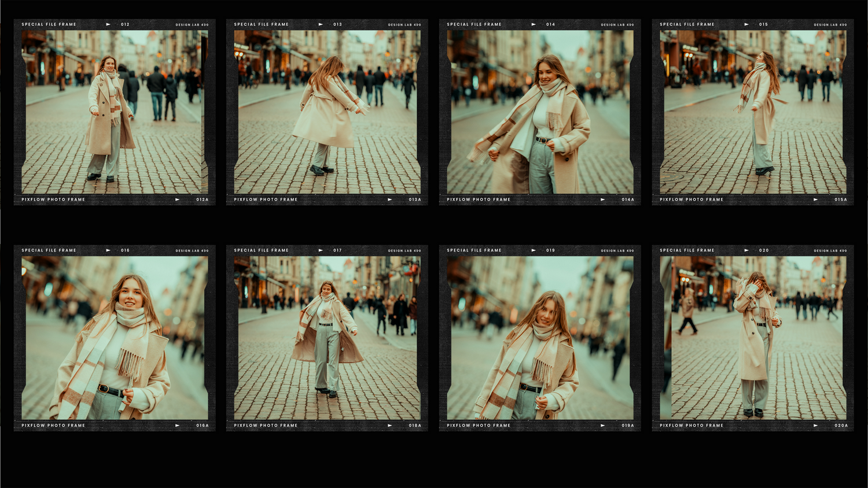Click the arrow icon left of 013A
868x488 pixels.
click(x=389, y=199)
